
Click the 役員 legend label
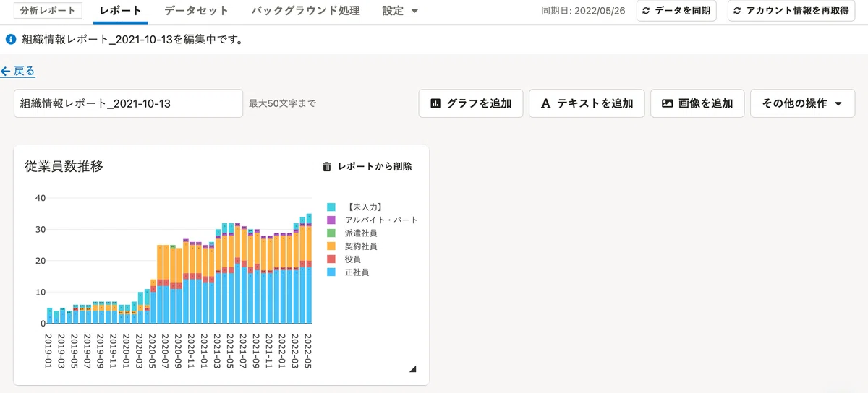(353, 259)
